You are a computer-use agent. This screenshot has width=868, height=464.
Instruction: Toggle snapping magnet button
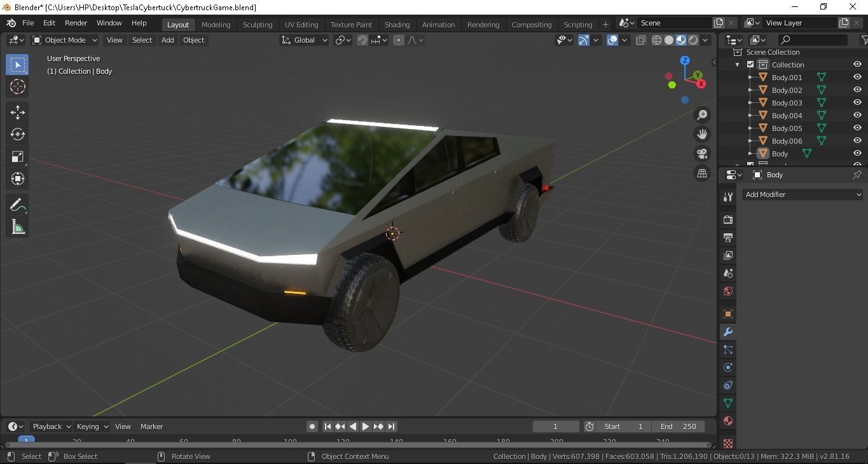coord(362,40)
